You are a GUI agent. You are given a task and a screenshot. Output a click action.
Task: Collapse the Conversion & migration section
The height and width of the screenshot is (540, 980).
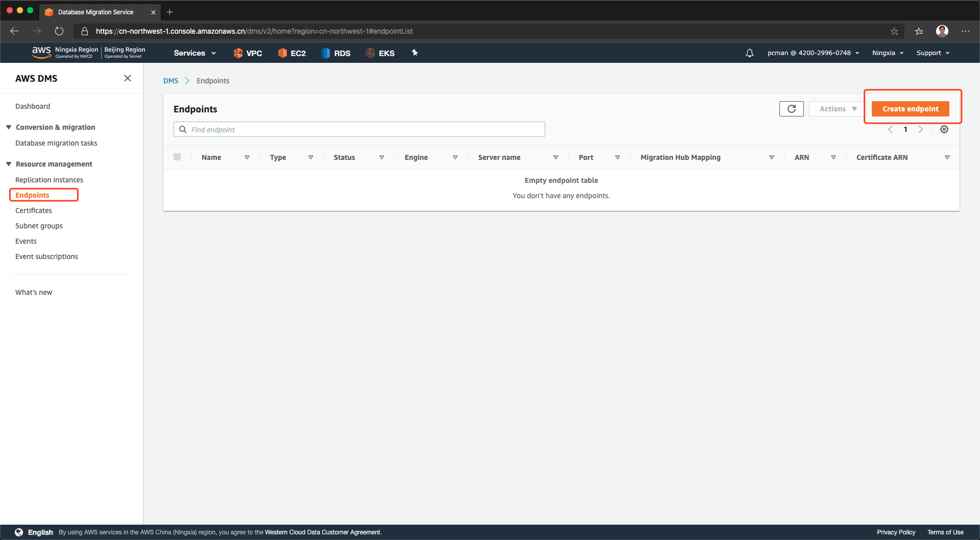click(x=9, y=127)
